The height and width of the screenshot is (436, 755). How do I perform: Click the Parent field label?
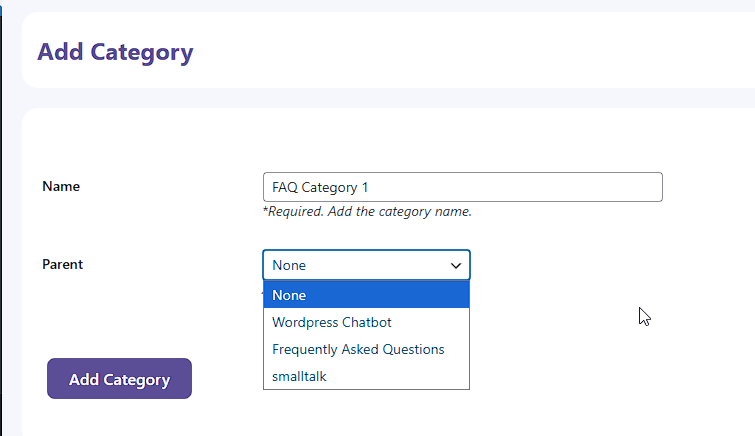[x=63, y=264]
